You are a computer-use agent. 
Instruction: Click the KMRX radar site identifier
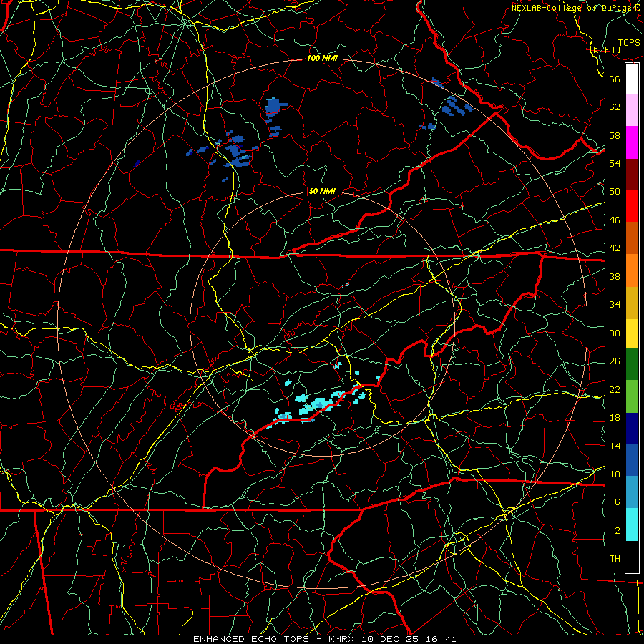coord(343,639)
